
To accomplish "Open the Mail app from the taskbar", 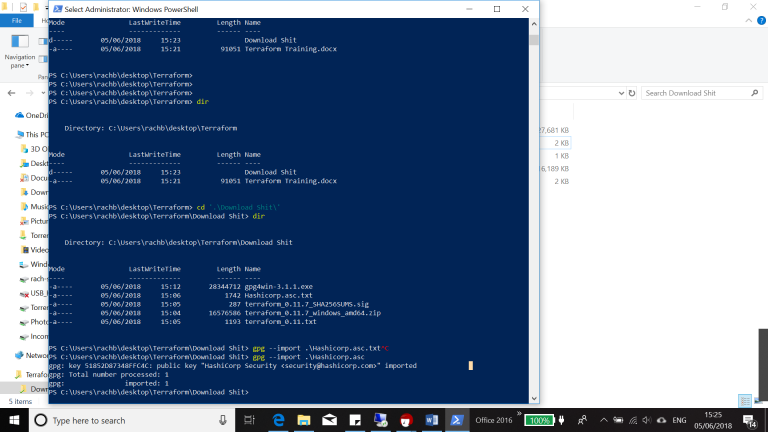I will [329, 420].
